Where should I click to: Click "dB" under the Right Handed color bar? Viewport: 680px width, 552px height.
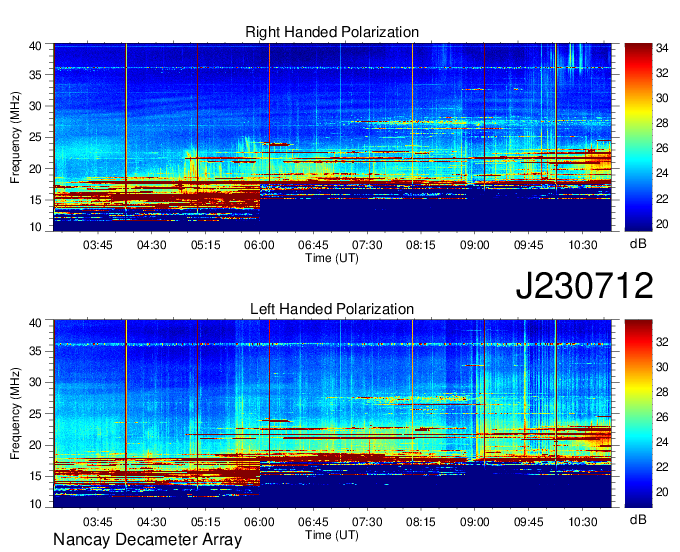click(638, 244)
